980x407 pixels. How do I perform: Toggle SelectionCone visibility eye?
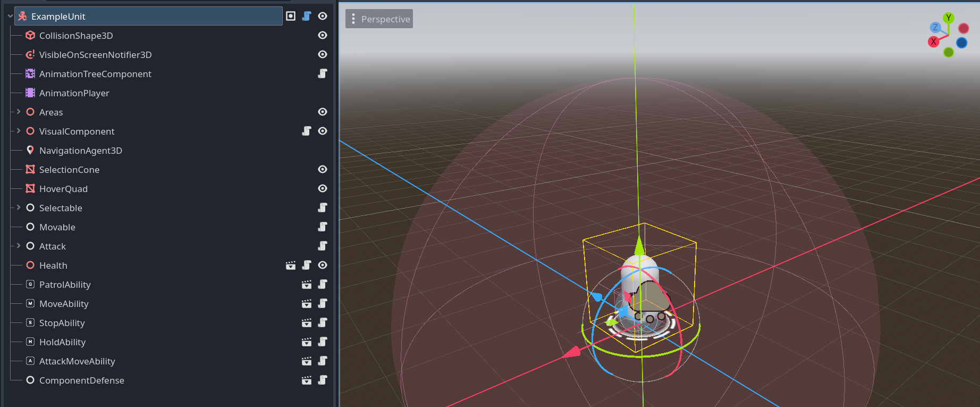pyautogui.click(x=323, y=169)
